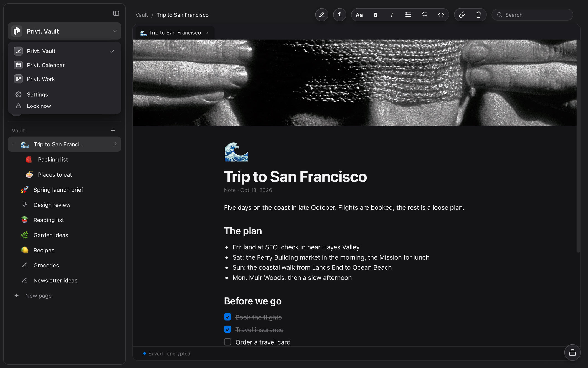Click the upload/export arrow icon
The width and height of the screenshot is (588, 368).
click(x=339, y=15)
